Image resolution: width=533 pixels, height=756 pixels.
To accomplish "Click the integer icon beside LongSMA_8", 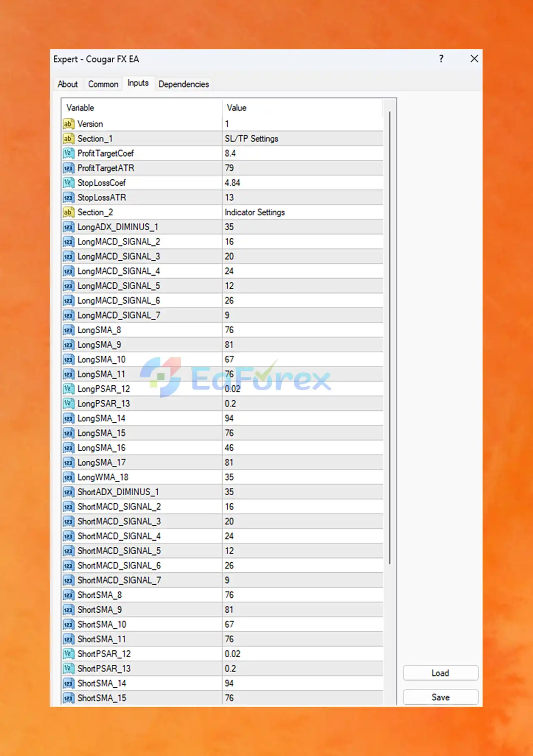I will (68, 330).
